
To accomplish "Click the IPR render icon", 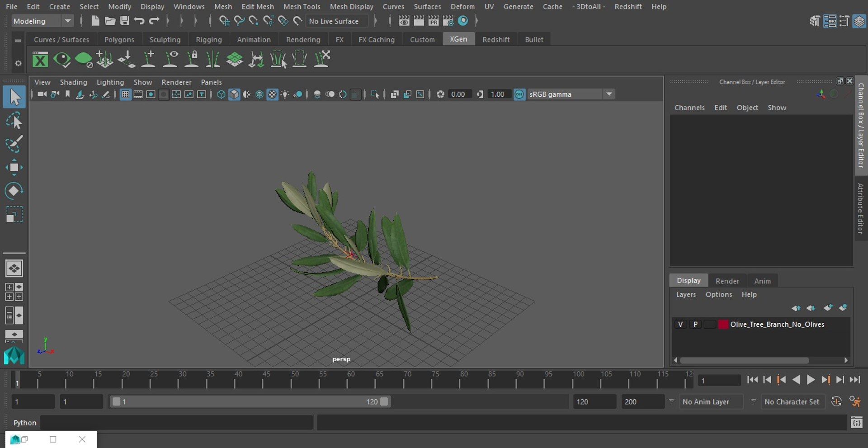I will pos(433,21).
